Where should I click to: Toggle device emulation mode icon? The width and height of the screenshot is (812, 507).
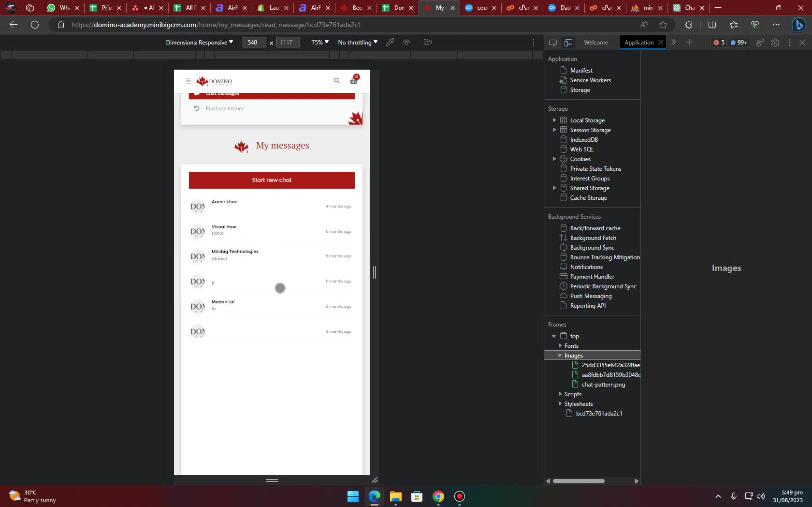pos(568,43)
